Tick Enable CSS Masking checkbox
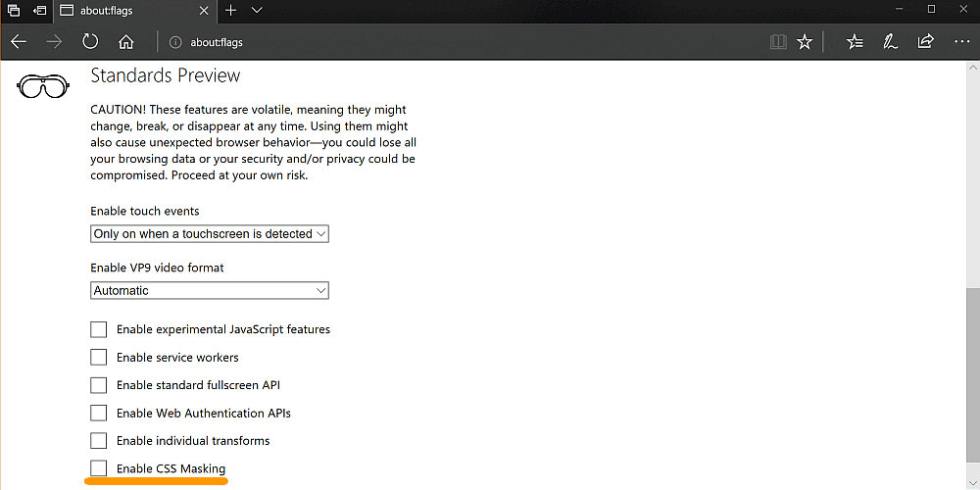The height and width of the screenshot is (490, 980). point(99,468)
